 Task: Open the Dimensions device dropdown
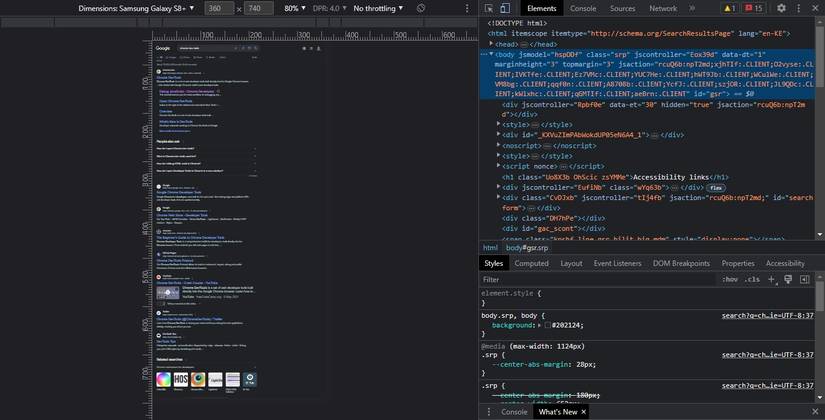point(137,8)
